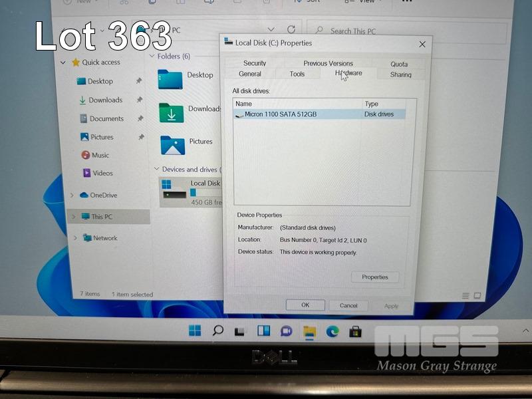The image size is (532, 399).
Task: Launch Microsoft Store from taskbar
Action: (355, 331)
